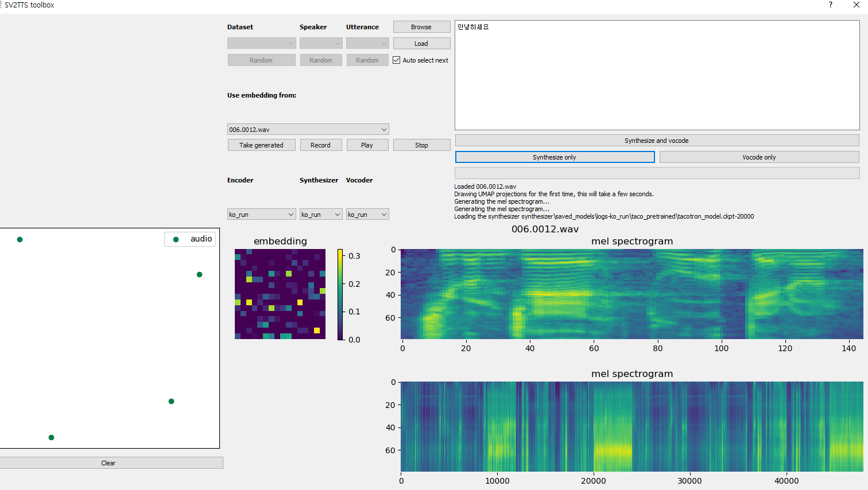
Task: Open the Synthesizer model dropdown
Action: (321, 213)
